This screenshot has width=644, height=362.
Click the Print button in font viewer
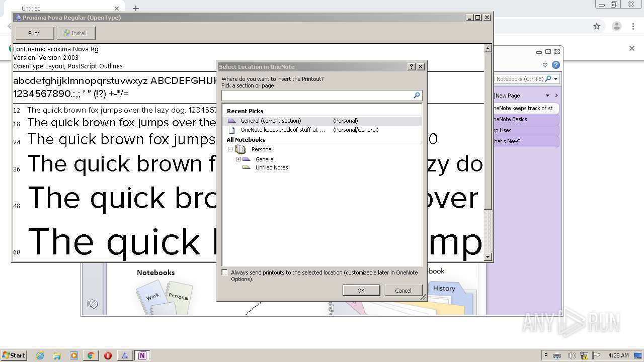coord(34,33)
